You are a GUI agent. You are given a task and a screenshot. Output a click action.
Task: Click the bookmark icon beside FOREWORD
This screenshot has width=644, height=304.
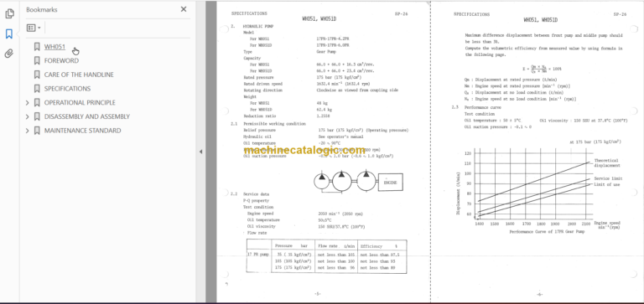point(37,61)
